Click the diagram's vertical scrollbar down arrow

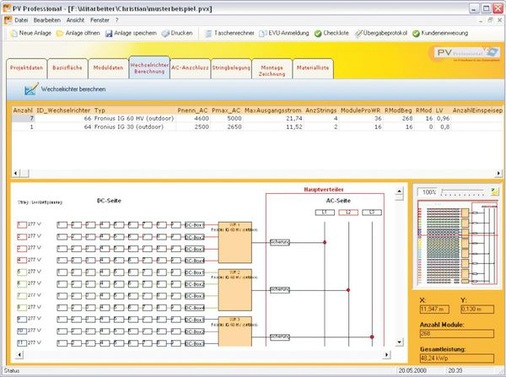pos(399,342)
